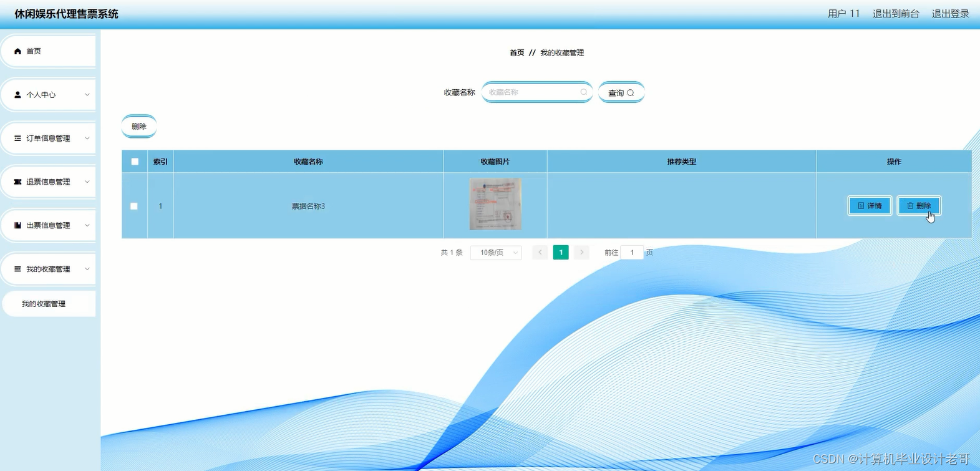Open 出票信息管理 menu item
The height and width of the screenshot is (471, 980).
pos(49,226)
